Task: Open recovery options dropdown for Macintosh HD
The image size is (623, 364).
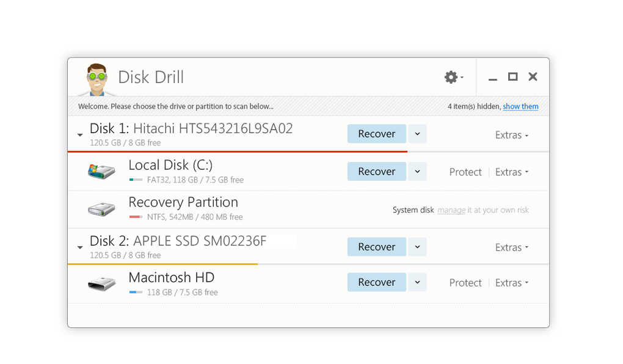Action: coord(417,282)
